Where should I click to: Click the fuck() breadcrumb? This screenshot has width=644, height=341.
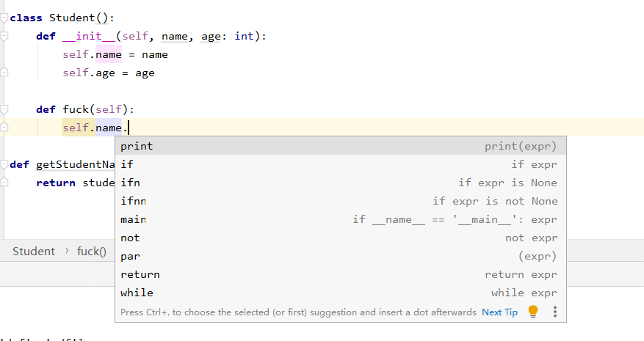pyautogui.click(x=92, y=252)
